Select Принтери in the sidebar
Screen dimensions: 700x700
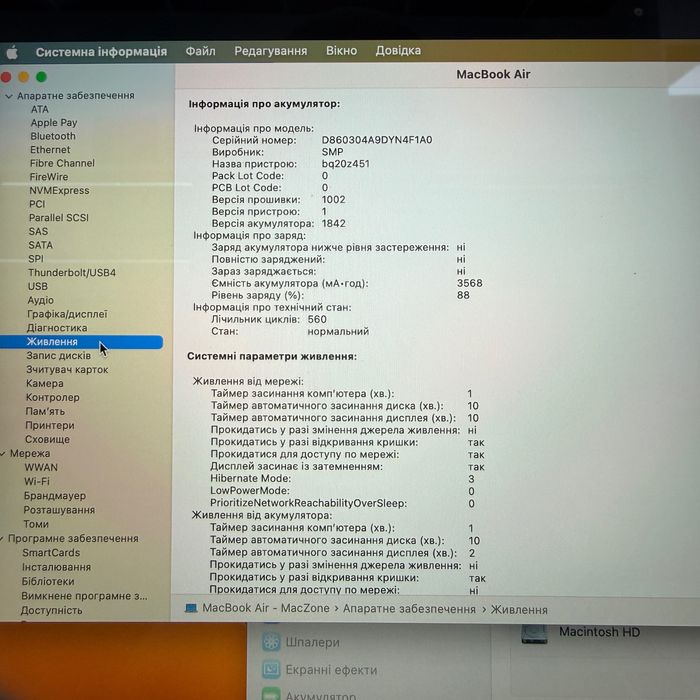[x=50, y=425]
